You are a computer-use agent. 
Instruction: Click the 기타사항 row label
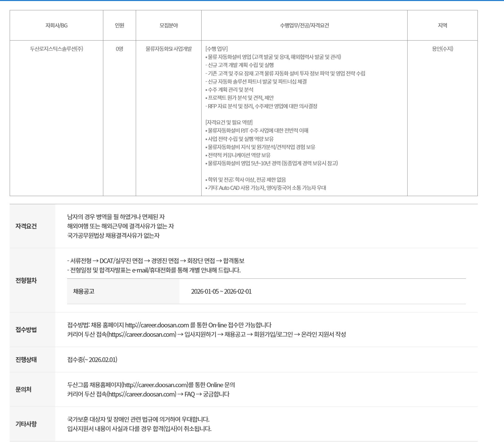26,424
